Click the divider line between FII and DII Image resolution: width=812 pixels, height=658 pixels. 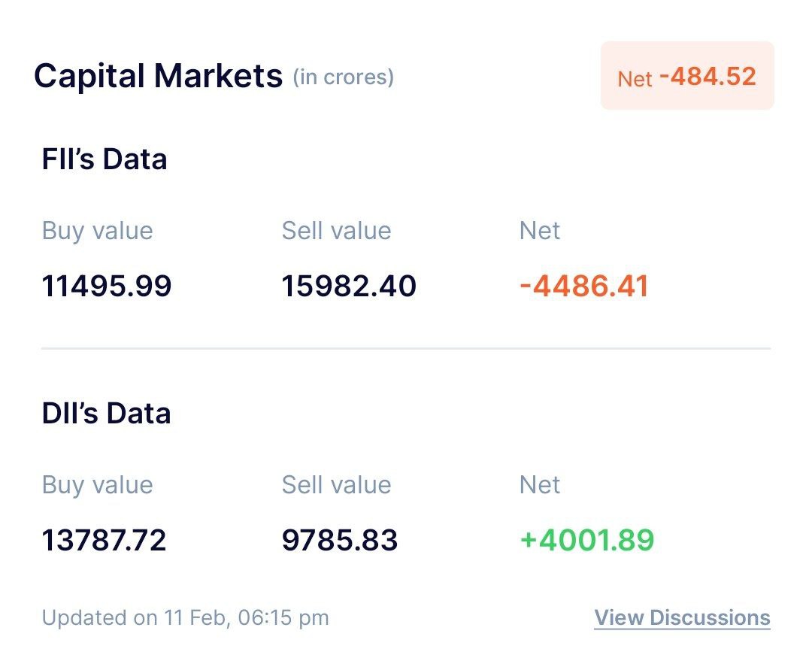click(x=406, y=349)
